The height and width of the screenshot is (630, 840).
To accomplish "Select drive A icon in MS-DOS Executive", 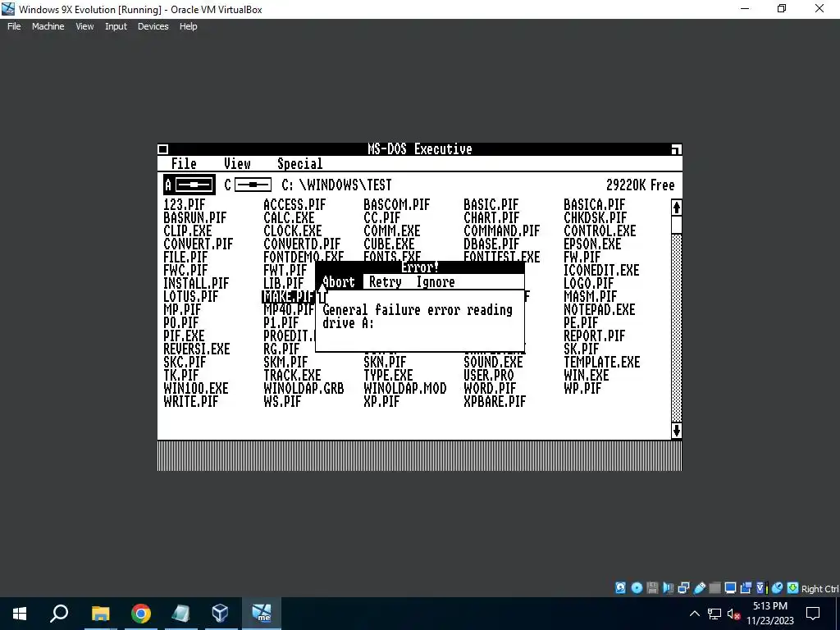I will pos(189,185).
